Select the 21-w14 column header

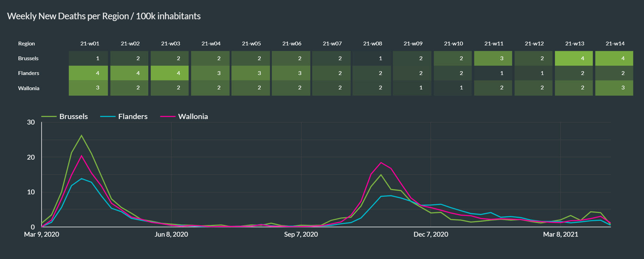coord(615,44)
